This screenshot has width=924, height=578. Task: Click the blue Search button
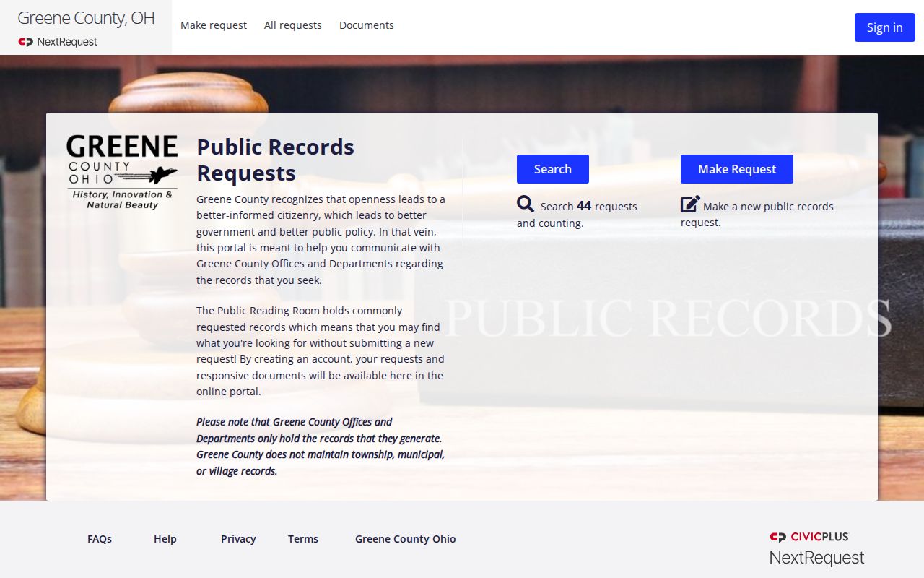coord(553,169)
